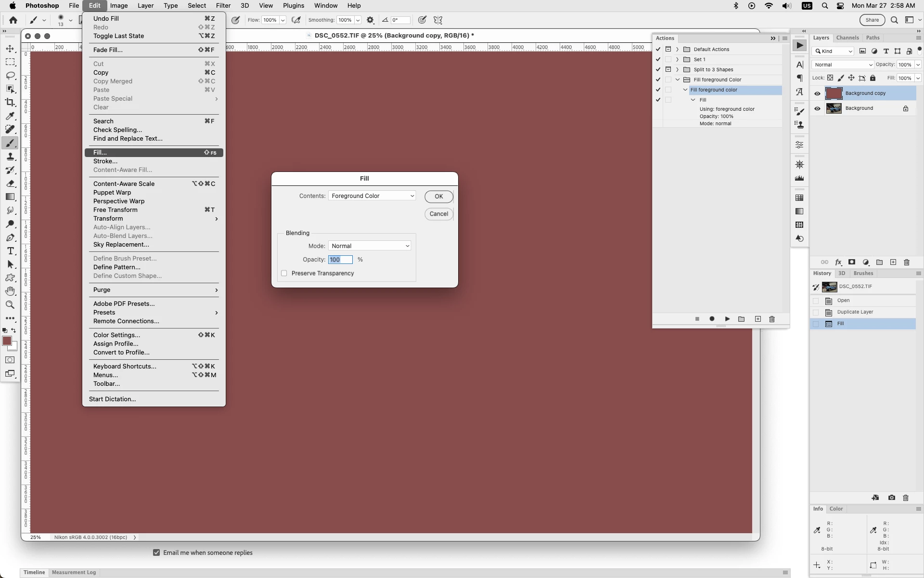Click Begin recording button in Actions panel
This screenshot has height=578, width=924.
(x=712, y=319)
